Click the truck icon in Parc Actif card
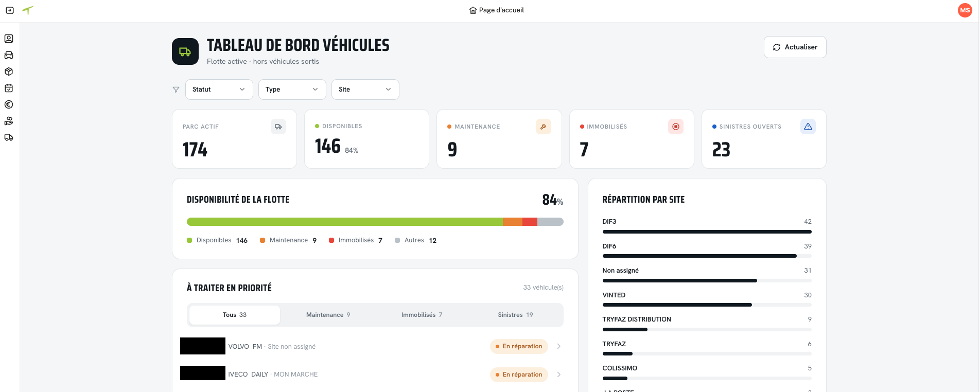 (278, 127)
